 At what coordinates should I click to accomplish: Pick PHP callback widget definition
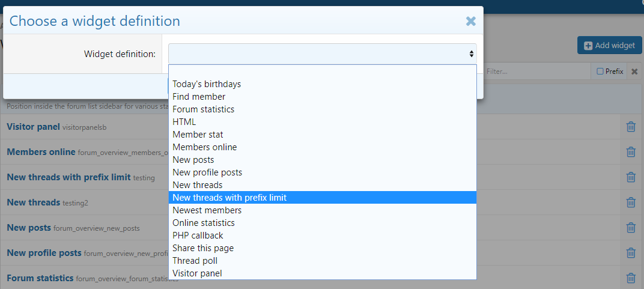198,236
